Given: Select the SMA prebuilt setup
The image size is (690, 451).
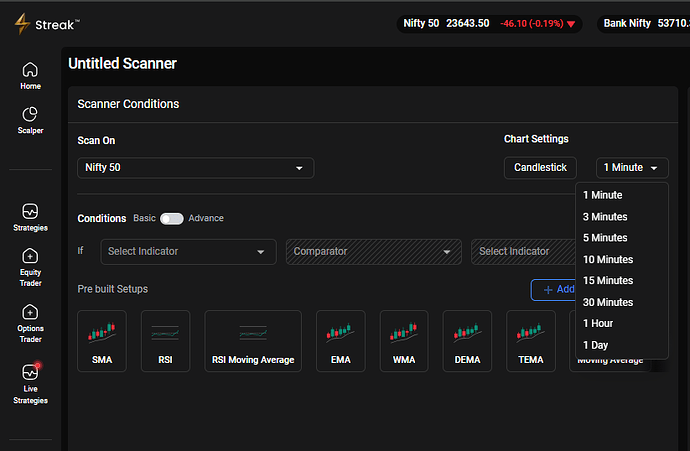Looking at the screenshot, I should click(102, 341).
